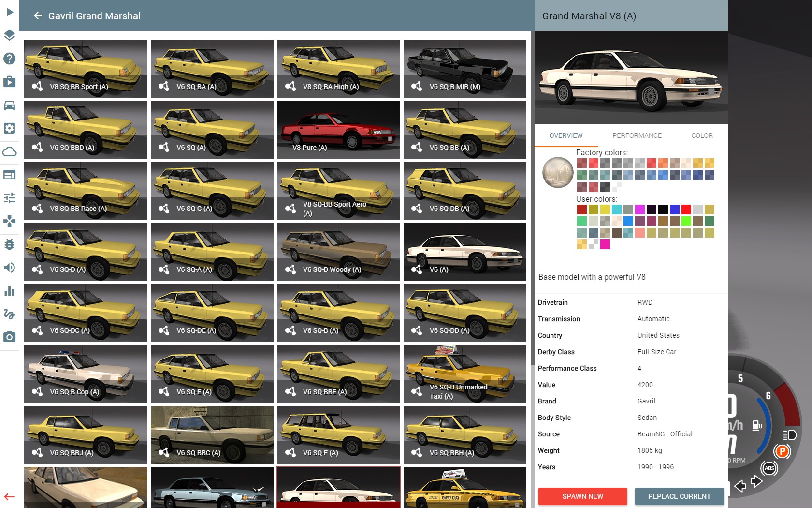Click the Derby Class value Full-Size Car
Image resolution: width=812 pixels, height=508 pixels.
point(657,352)
